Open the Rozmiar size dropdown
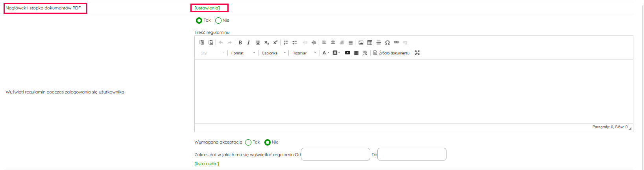This screenshot has width=644, height=170. 304,53
